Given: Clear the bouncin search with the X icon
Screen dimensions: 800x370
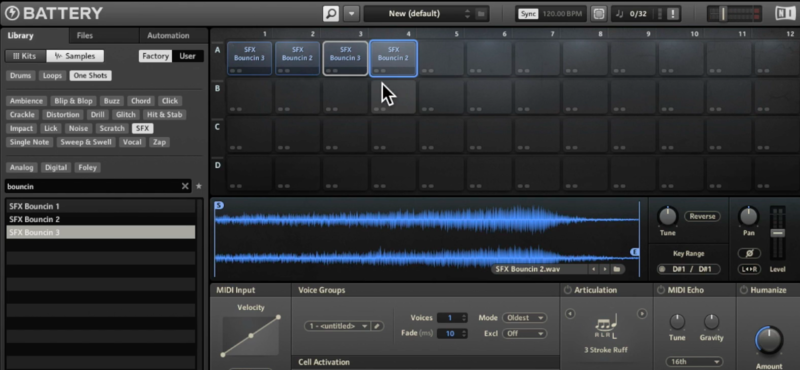Looking at the screenshot, I should 185,186.
